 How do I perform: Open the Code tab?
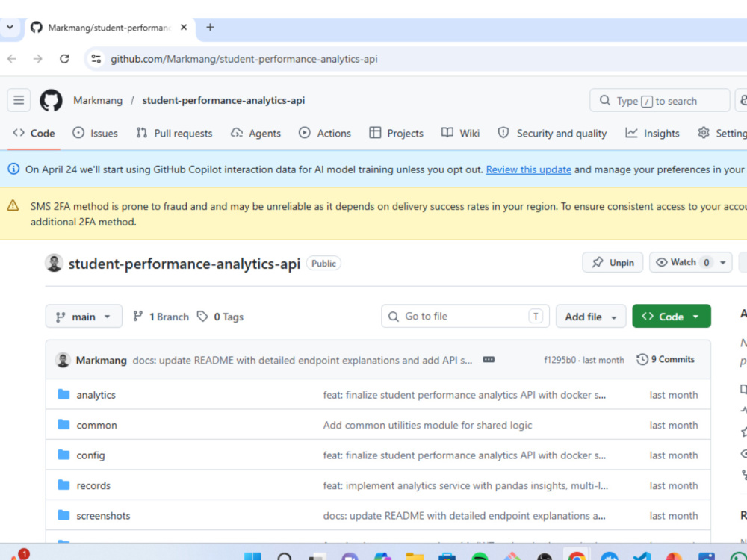(x=34, y=134)
